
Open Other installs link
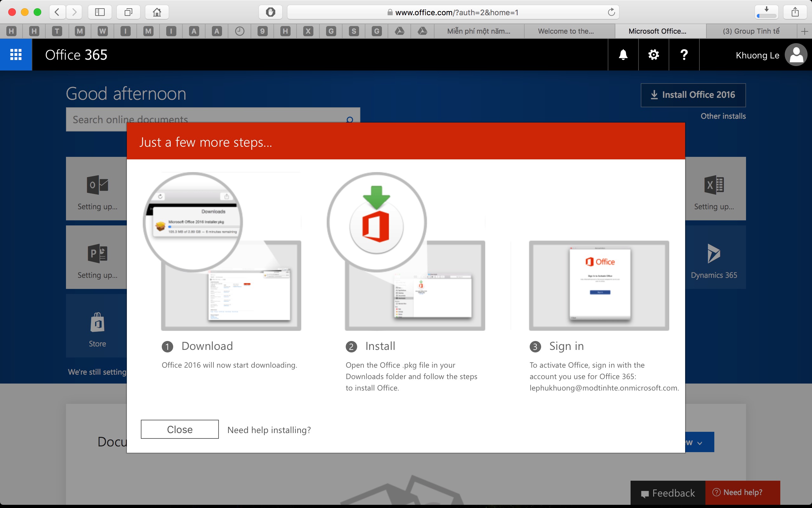pyautogui.click(x=723, y=116)
